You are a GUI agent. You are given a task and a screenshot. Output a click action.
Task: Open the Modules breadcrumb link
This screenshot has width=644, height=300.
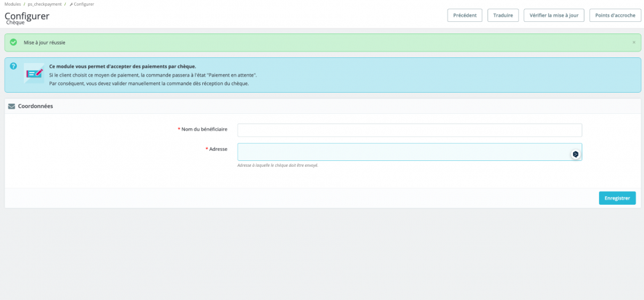(13, 4)
